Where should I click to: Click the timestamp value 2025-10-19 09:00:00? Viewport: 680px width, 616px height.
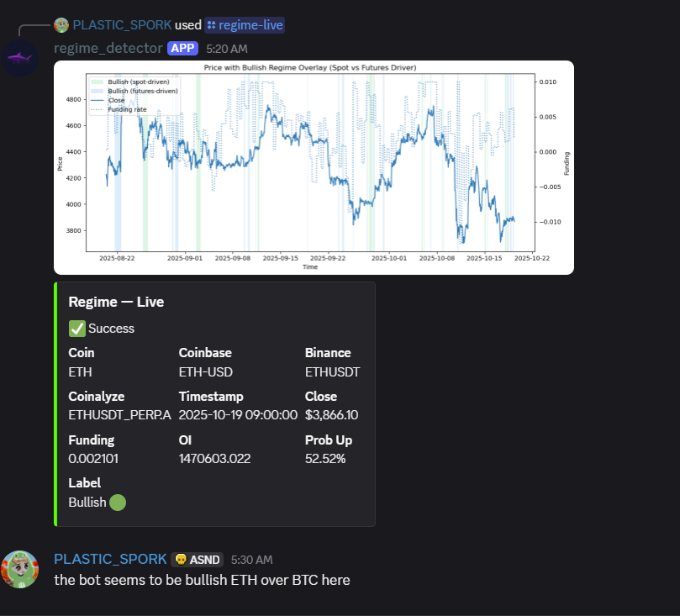click(x=238, y=415)
